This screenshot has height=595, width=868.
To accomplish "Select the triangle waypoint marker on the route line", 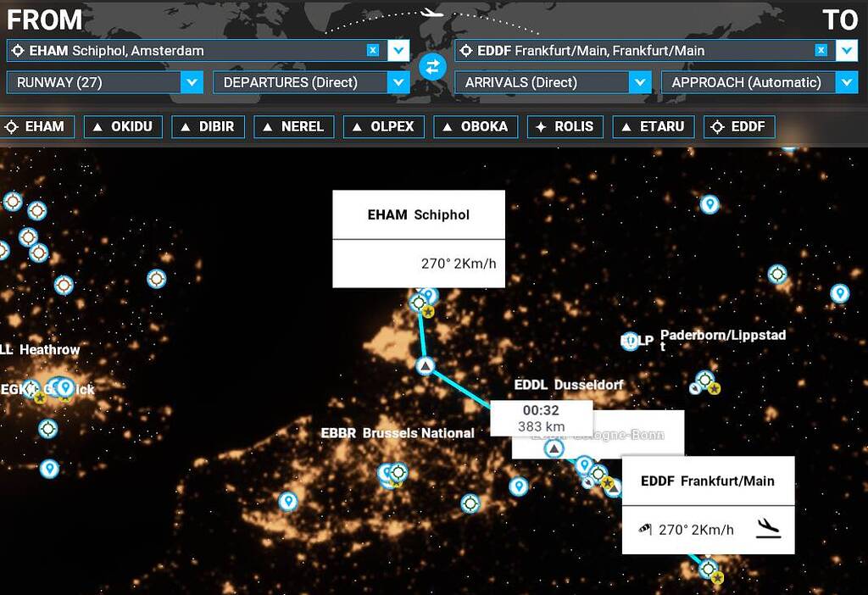I will click(x=424, y=366).
